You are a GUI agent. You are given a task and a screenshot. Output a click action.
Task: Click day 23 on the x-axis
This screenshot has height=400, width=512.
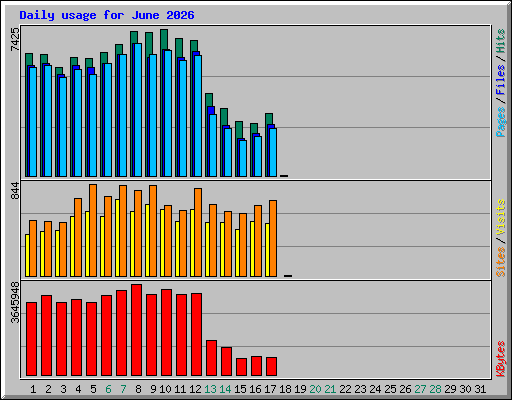click(360, 389)
